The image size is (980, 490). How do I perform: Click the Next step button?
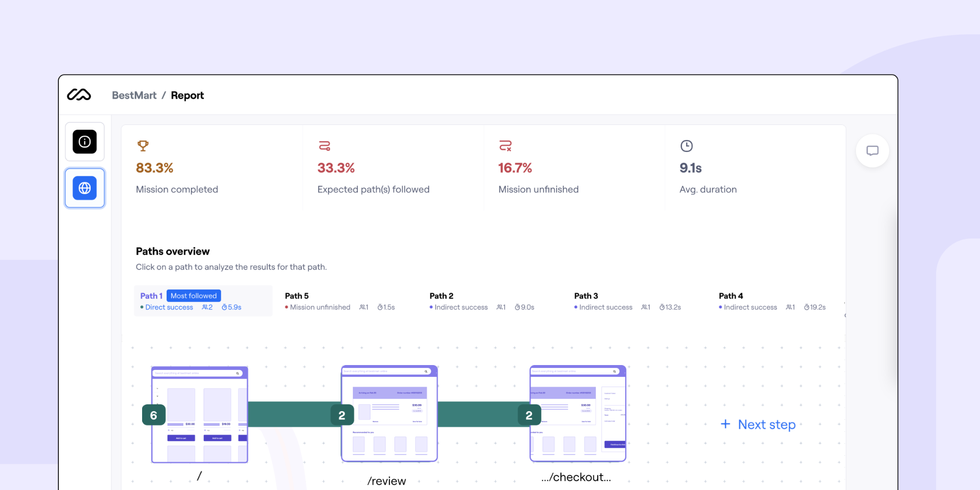click(x=758, y=424)
